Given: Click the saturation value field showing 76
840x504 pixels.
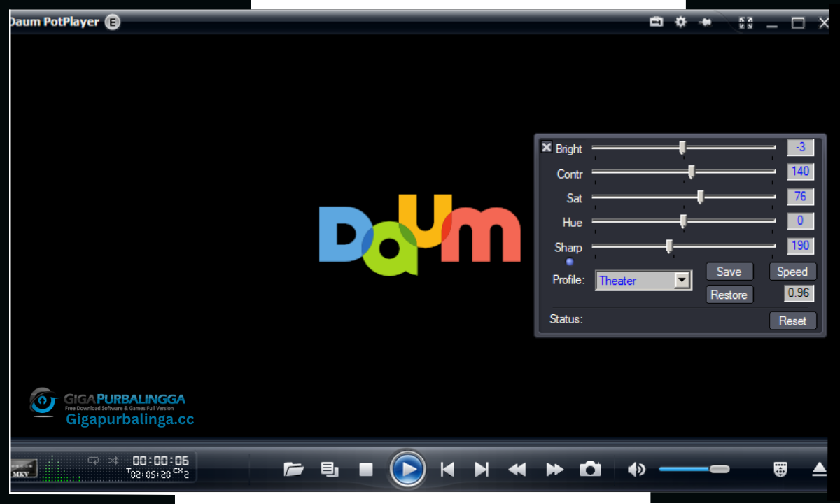Looking at the screenshot, I should coord(801,197).
